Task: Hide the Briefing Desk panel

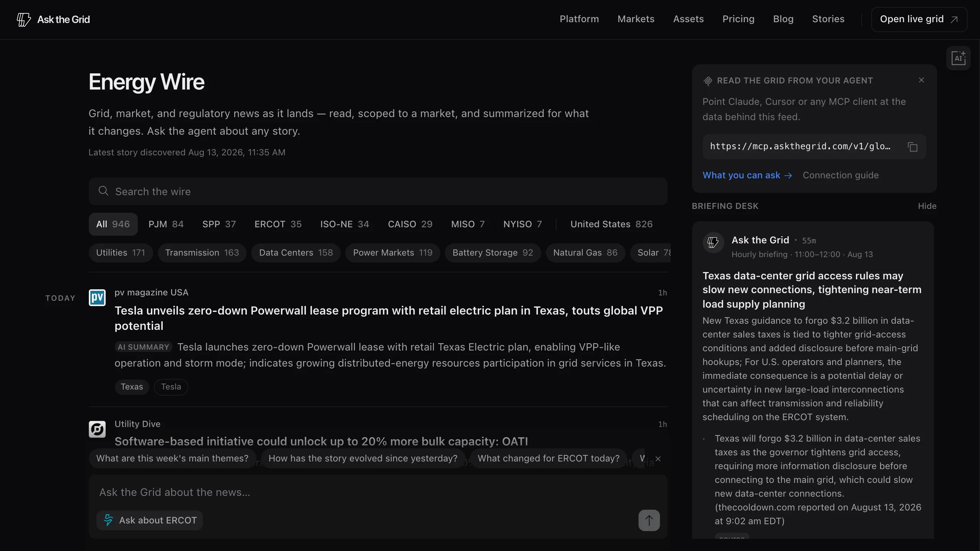Action: 927,206
